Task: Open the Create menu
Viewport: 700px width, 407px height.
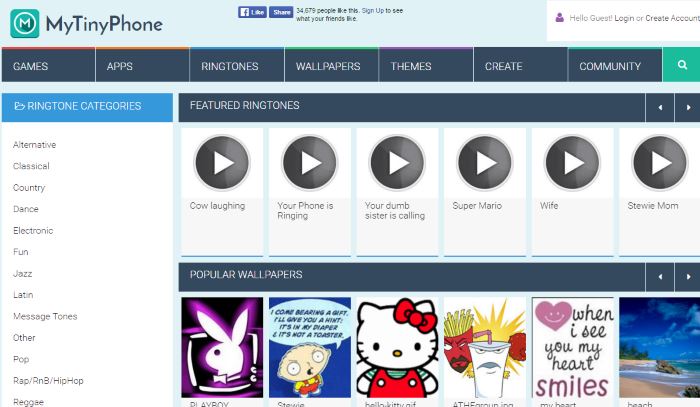Action: click(520, 65)
